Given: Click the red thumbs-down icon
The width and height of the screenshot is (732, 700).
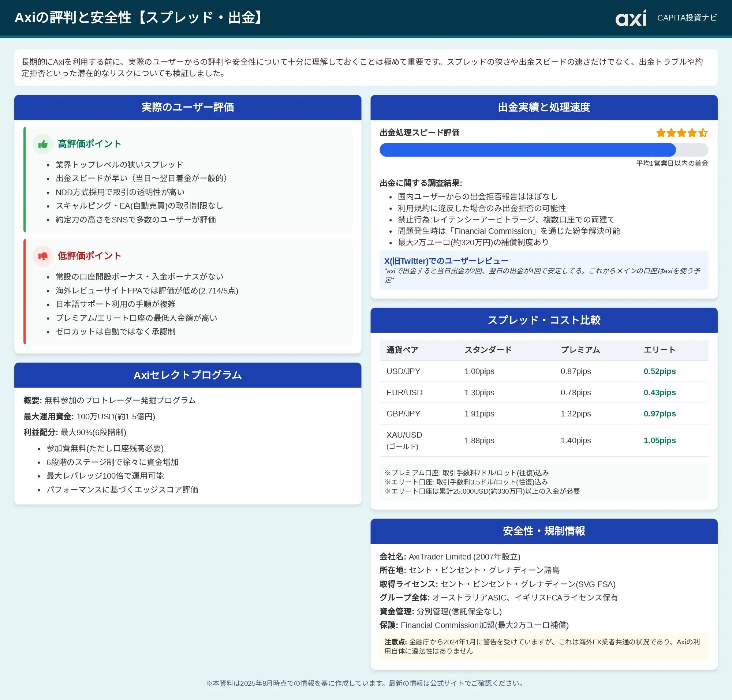Looking at the screenshot, I should pyautogui.click(x=43, y=256).
